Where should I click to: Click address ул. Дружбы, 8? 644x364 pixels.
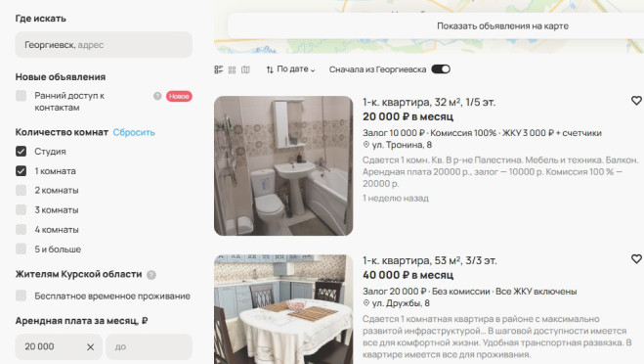(401, 303)
